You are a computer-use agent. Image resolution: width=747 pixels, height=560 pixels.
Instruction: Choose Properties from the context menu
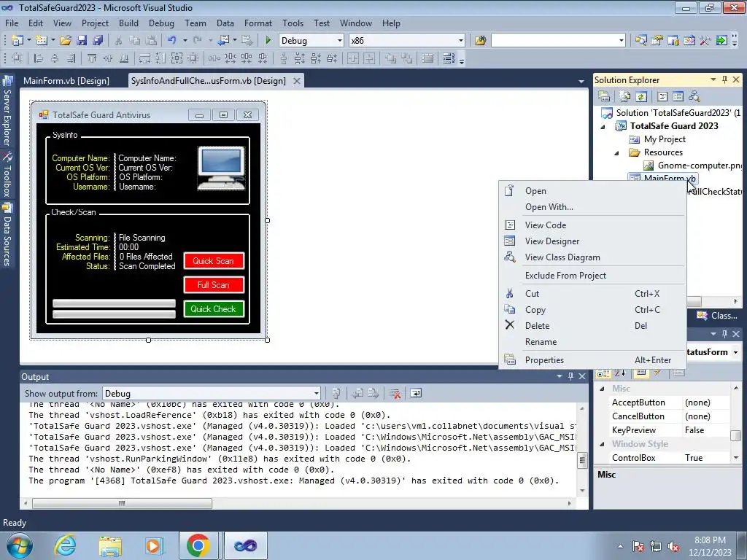592,360
